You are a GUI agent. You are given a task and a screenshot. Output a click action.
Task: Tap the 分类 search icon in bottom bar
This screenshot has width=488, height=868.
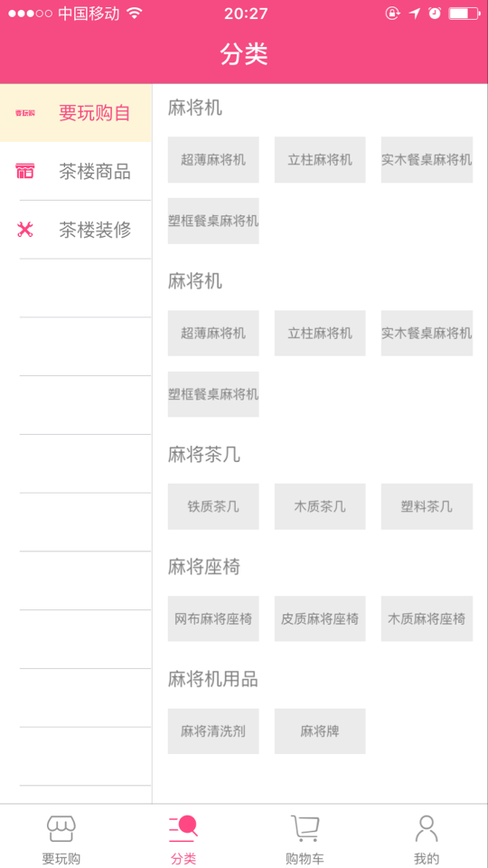click(x=183, y=829)
